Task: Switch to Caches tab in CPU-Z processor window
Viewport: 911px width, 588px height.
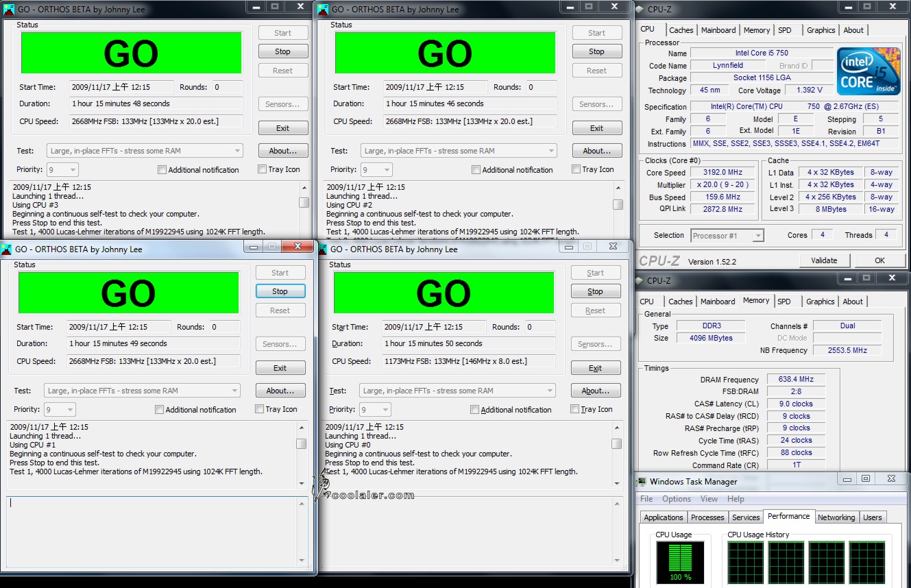Action: tap(681, 30)
